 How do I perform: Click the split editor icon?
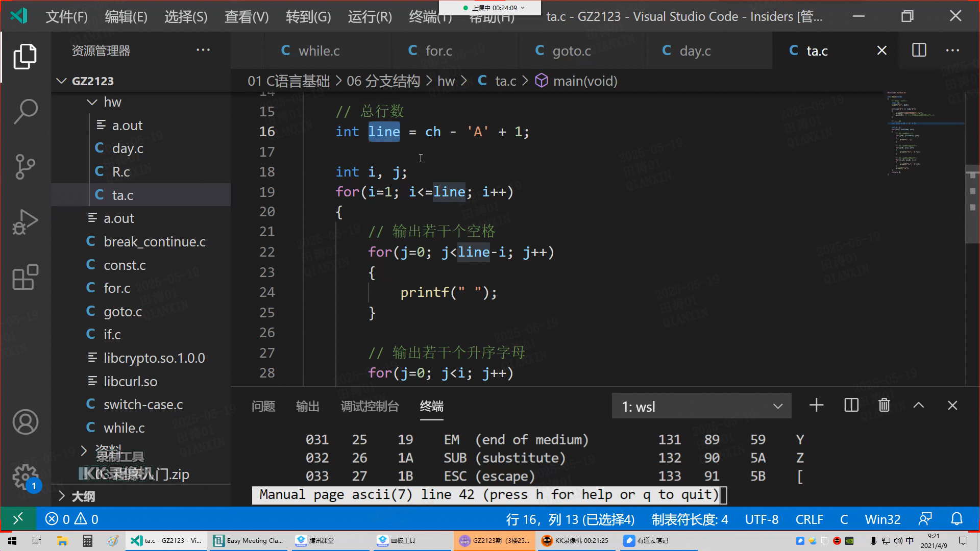[919, 51]
